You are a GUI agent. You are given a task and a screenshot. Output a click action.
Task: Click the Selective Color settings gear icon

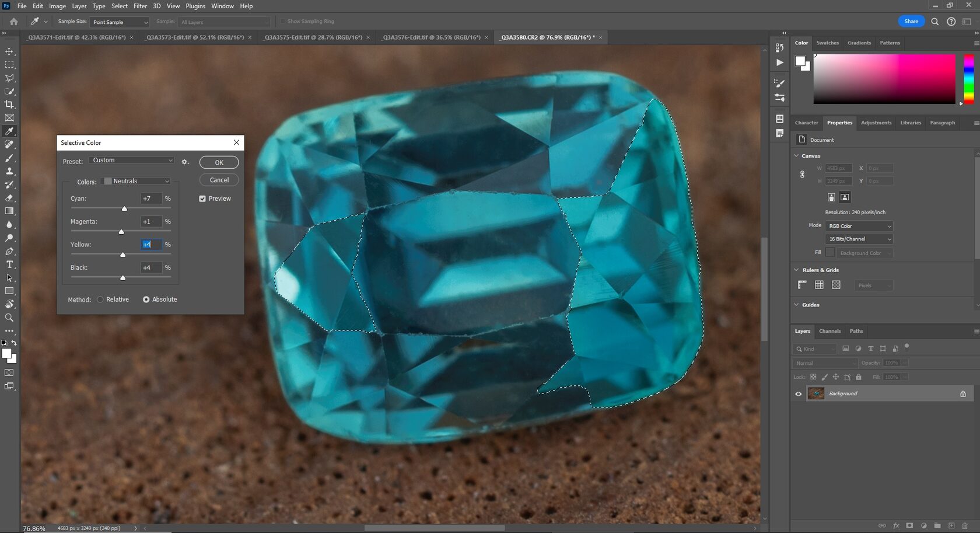185,162
